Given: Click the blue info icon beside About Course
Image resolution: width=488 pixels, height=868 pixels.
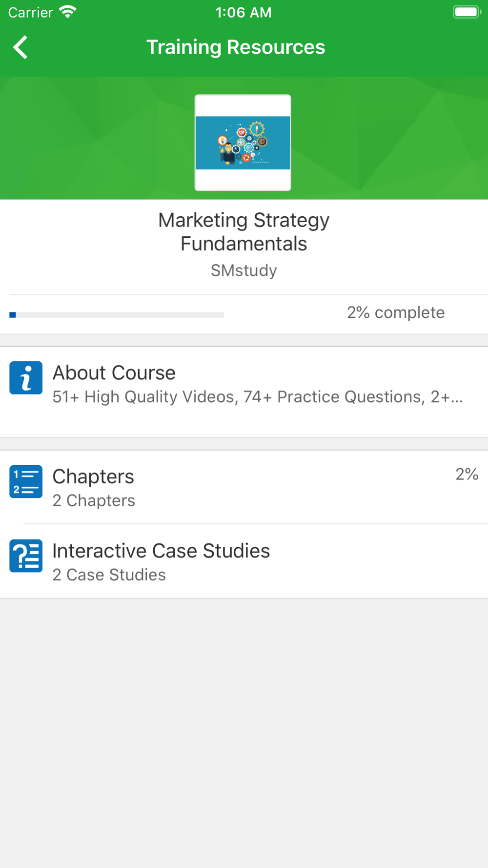Looking at the screenshot, I should (26, 378).
